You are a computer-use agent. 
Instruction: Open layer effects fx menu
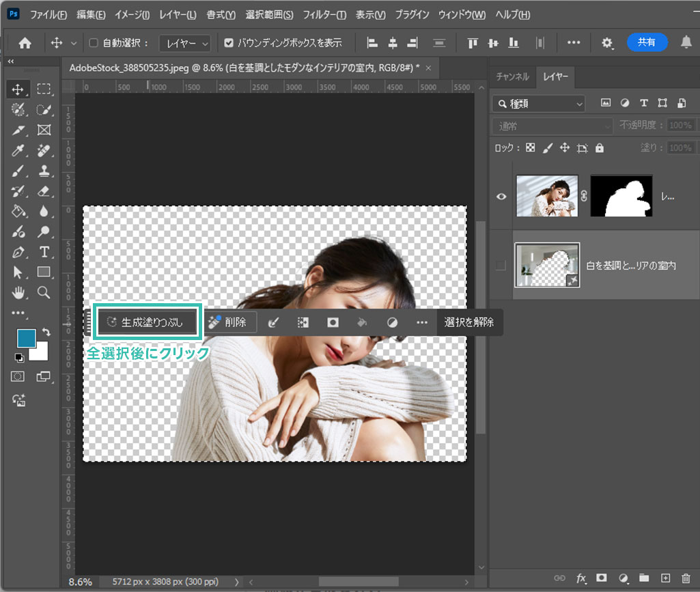pos(580,578)
